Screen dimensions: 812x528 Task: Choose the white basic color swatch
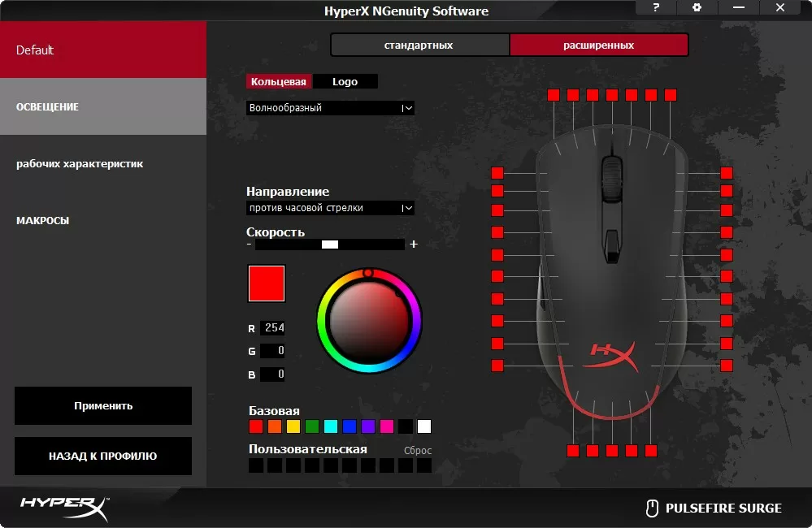pos(424,426)
